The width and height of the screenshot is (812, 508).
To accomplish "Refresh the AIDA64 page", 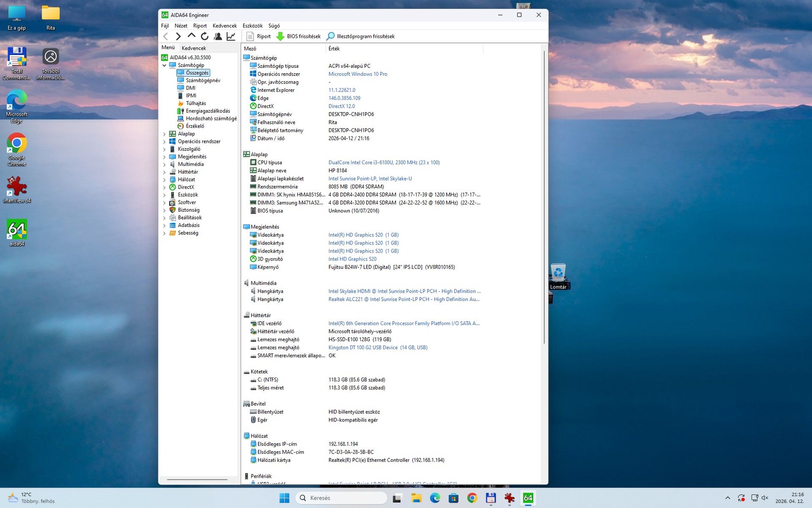I will point(204,36).
